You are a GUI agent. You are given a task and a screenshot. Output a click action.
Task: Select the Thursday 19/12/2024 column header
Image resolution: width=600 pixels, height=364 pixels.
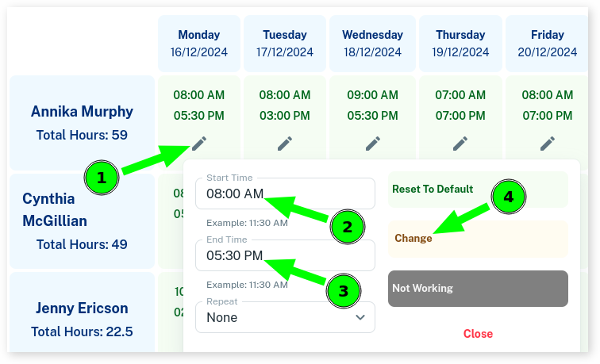tap(460, 44)
